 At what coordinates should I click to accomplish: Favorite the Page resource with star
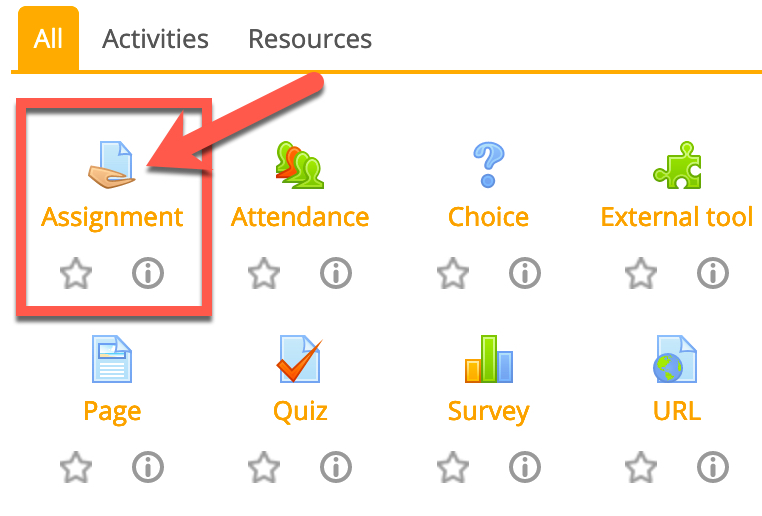(76, 466)
